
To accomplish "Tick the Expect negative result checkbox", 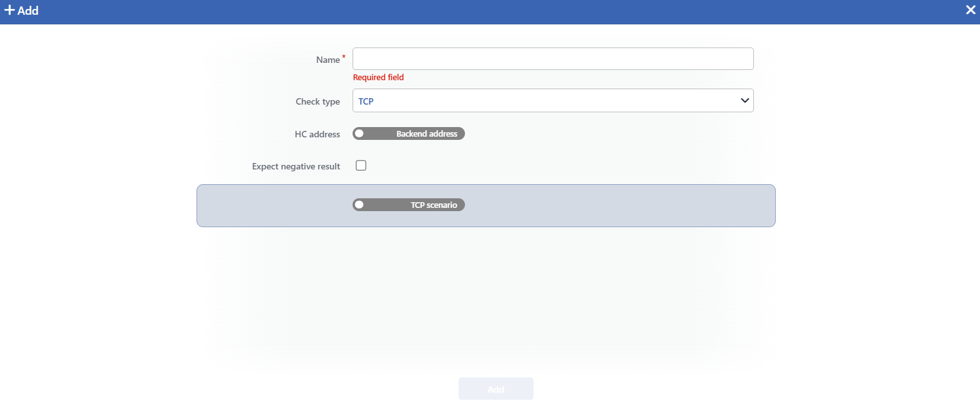I will coord(361,166).
